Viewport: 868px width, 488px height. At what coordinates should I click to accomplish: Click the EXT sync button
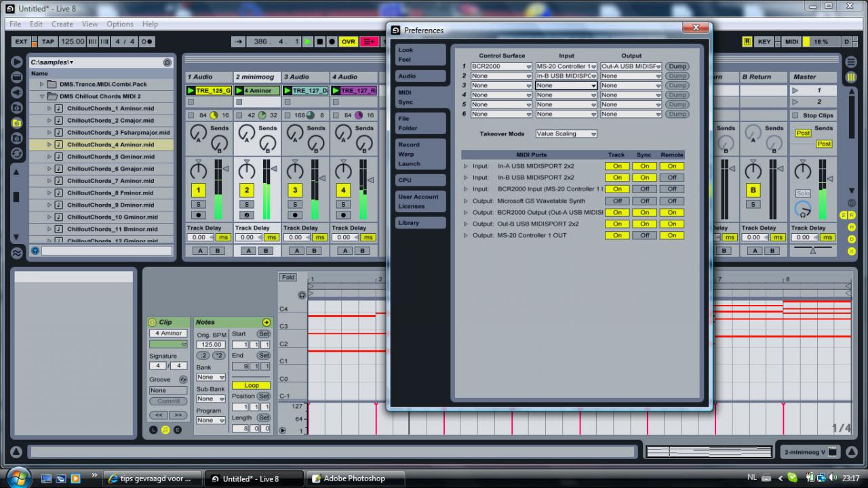(21, 41)
